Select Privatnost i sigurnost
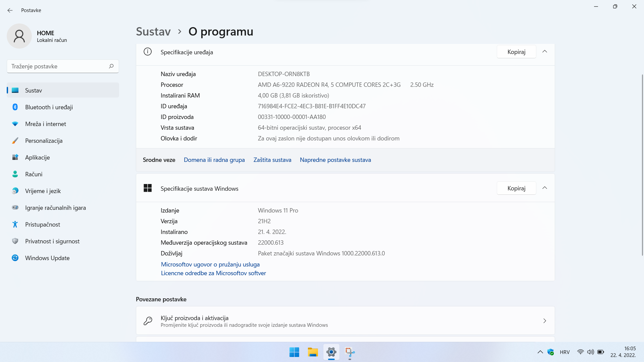Viewport: 644px width, 362px height. [x=63, y=241]
